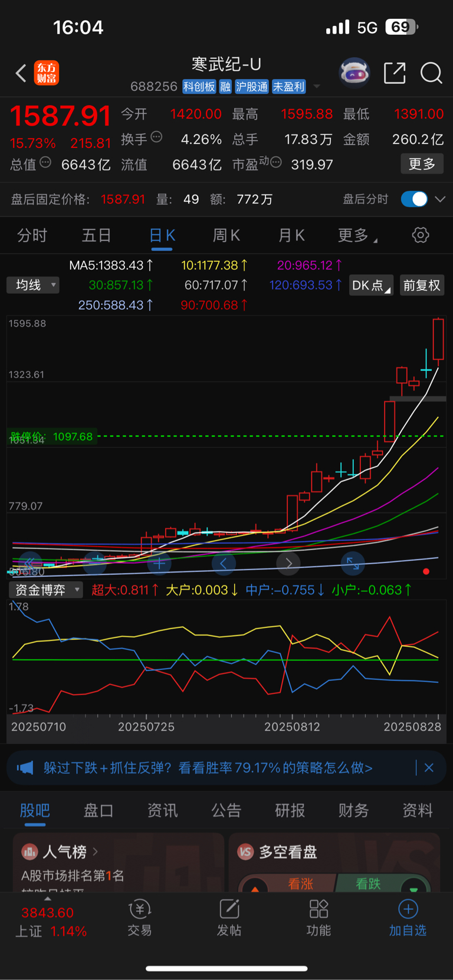Vote 看跌 in 多空看盘
The width and height of the screenshot is (453, 980).
[x=377, y=883]
